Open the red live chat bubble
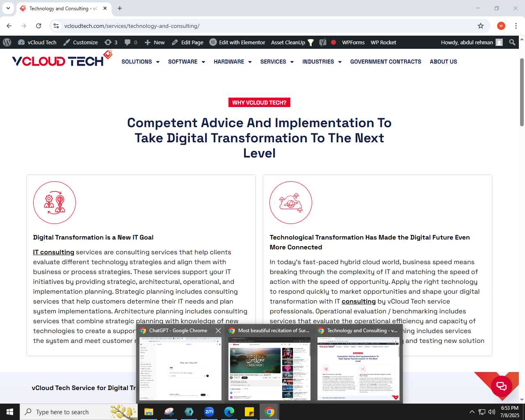The image size is (525, 420). click(x=501, y=386)
